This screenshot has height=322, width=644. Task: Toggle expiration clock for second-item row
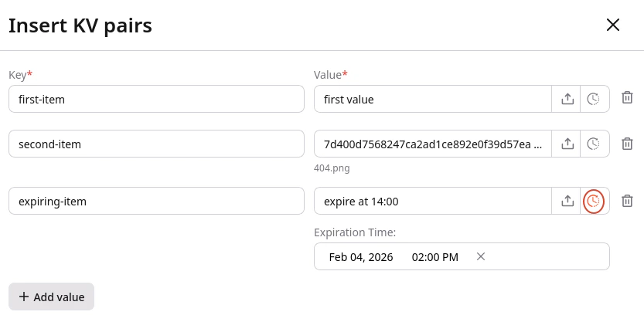593,144
